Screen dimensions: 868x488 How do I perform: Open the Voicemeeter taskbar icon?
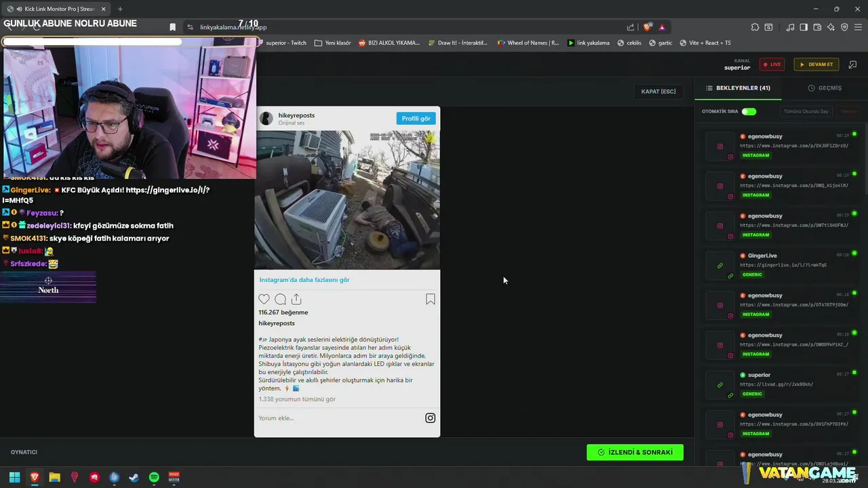(174, 477)
